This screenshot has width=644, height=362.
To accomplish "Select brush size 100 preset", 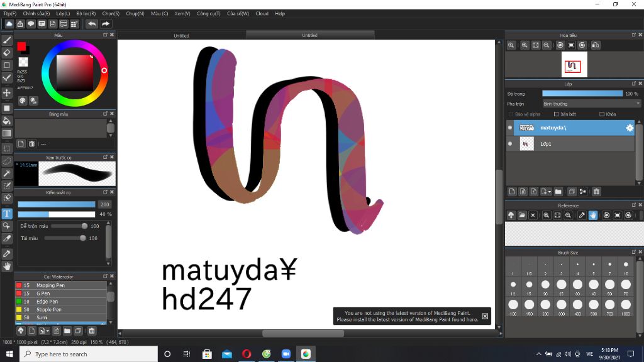I will (x=513, y=307).
